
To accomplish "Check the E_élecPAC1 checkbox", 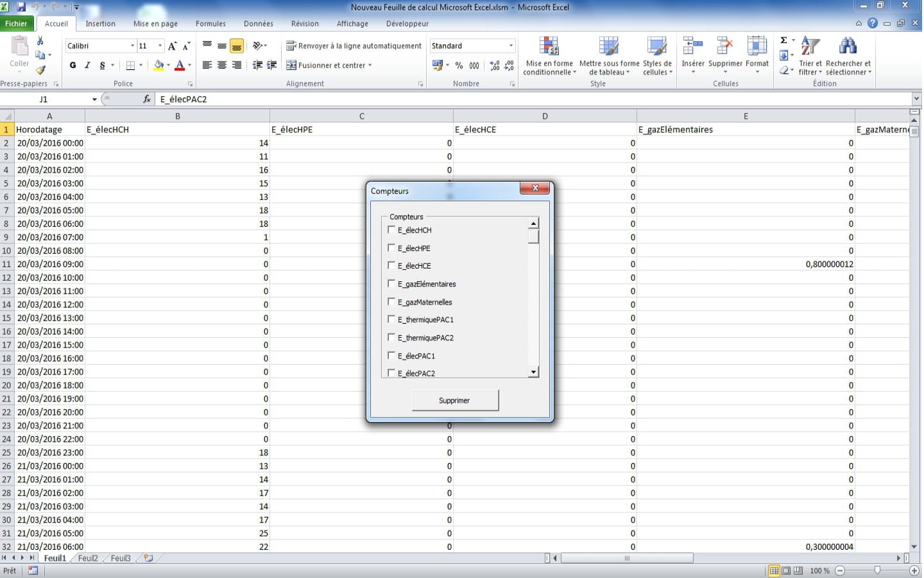I will (391, 355).
